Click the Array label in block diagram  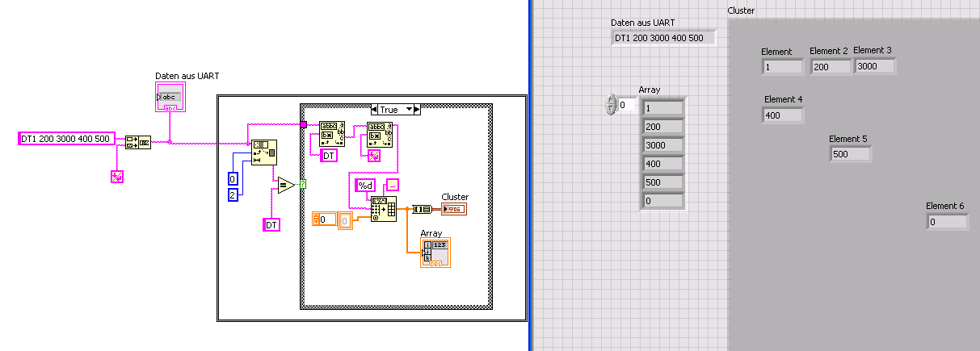(x=431, y=232)
